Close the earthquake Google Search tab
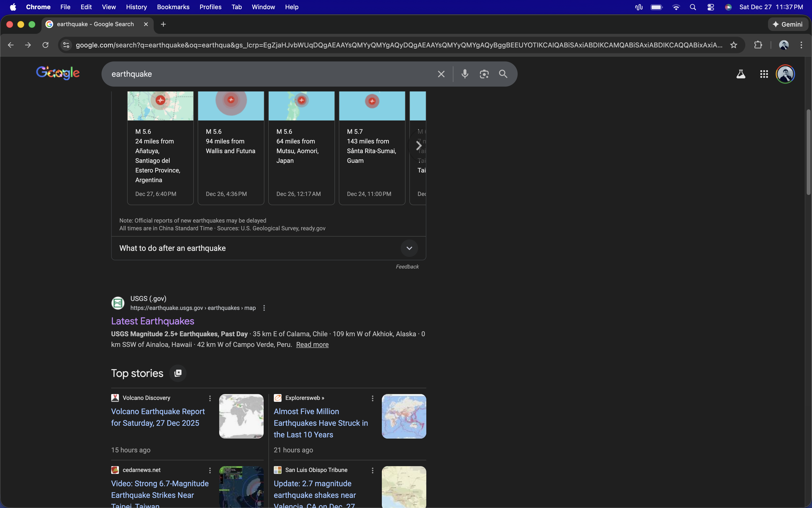The image size is (812, 508). coord(146,24)
